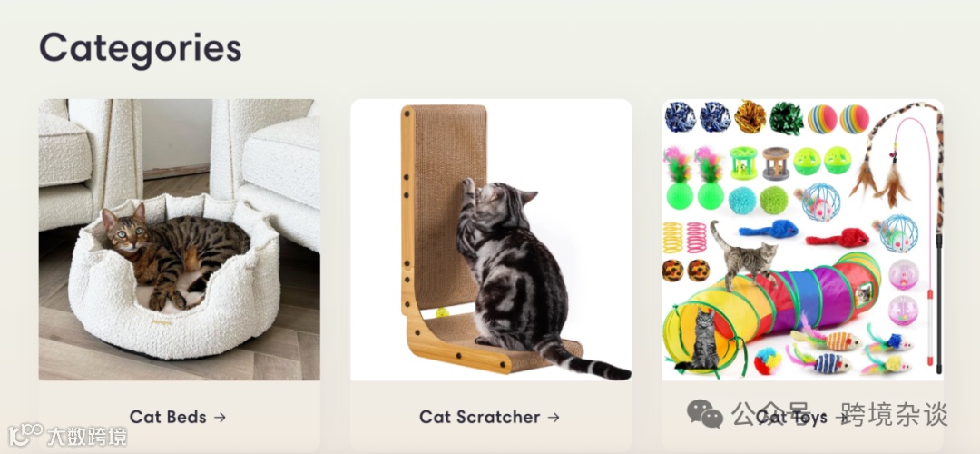Select the Cat Scratcher product thumbnail
The width and height of the screenshot is (980, 454).
[491, 240]
